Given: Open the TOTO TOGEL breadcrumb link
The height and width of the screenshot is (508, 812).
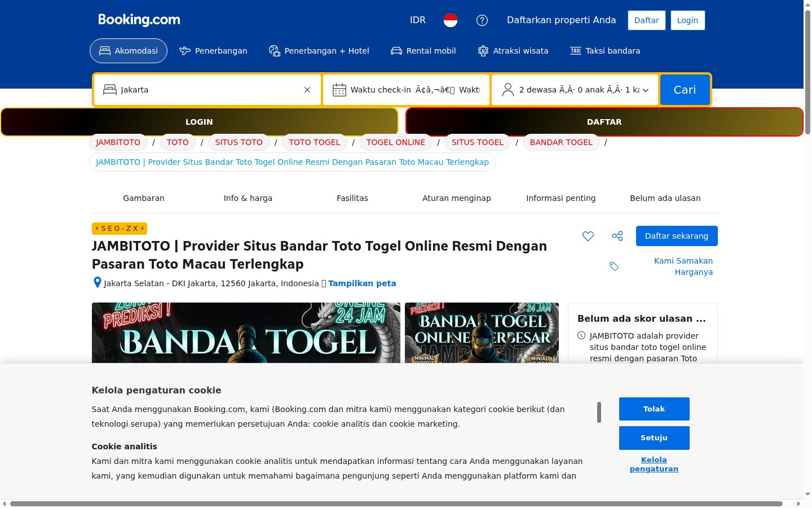Looking at the screenshot, I should click(x=315, y=142).
